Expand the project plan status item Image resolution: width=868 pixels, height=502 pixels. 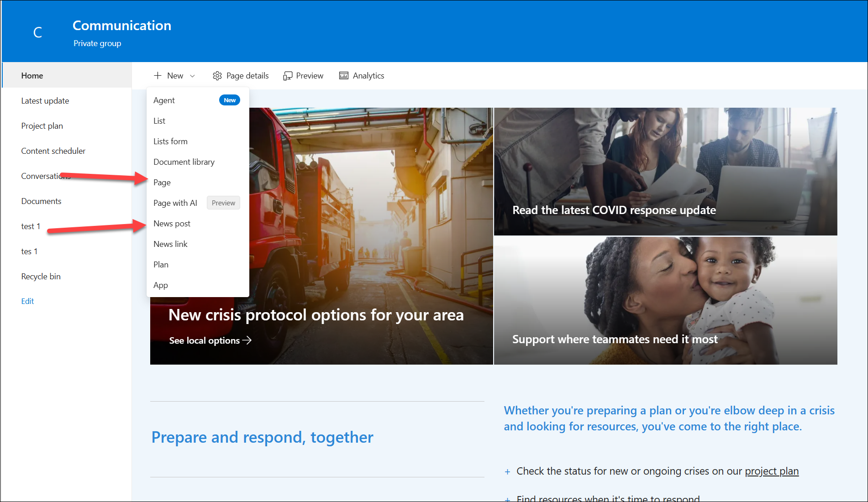pyautogui.click(x=507, y=471)
